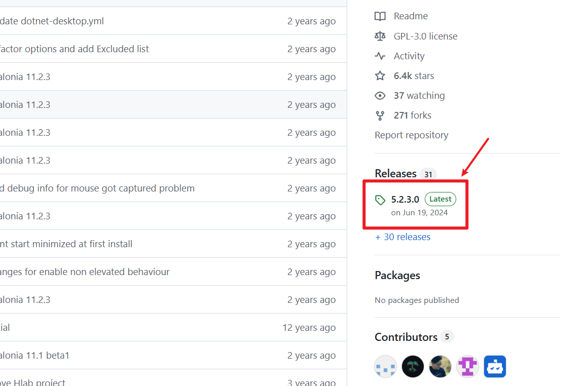
Task: Click timestamp for start minimized row
Action: (311, 244)
